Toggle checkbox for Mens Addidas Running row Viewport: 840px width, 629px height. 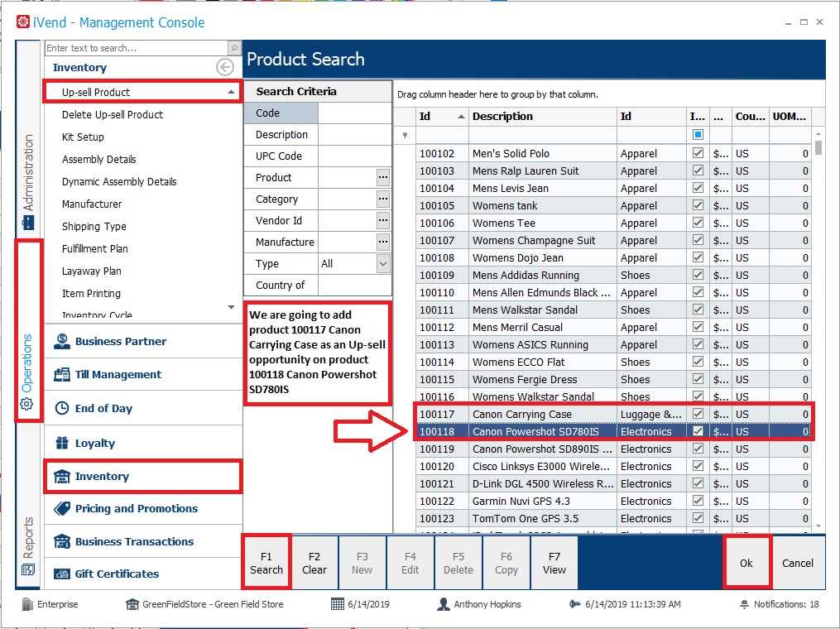pos(698,275)
